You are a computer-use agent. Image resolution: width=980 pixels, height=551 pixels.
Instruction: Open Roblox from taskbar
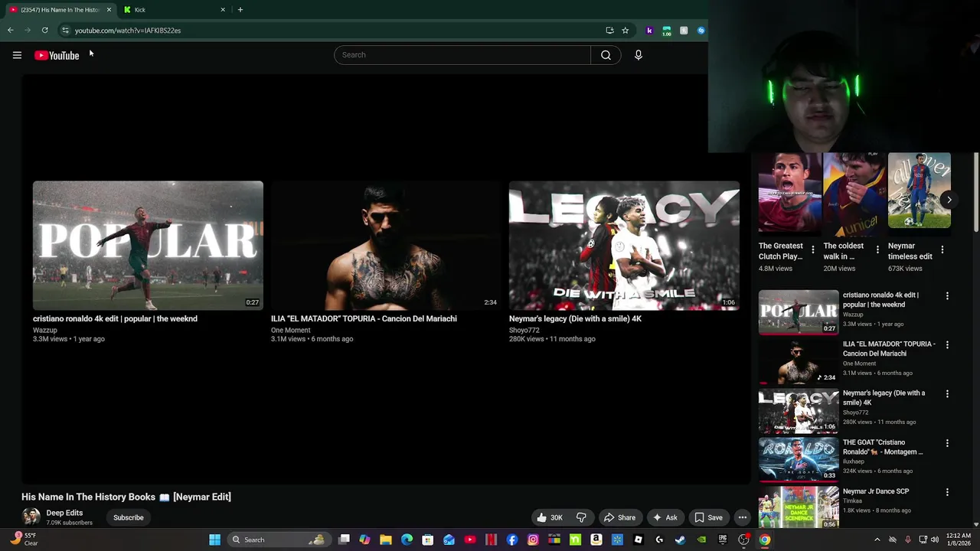638,540
